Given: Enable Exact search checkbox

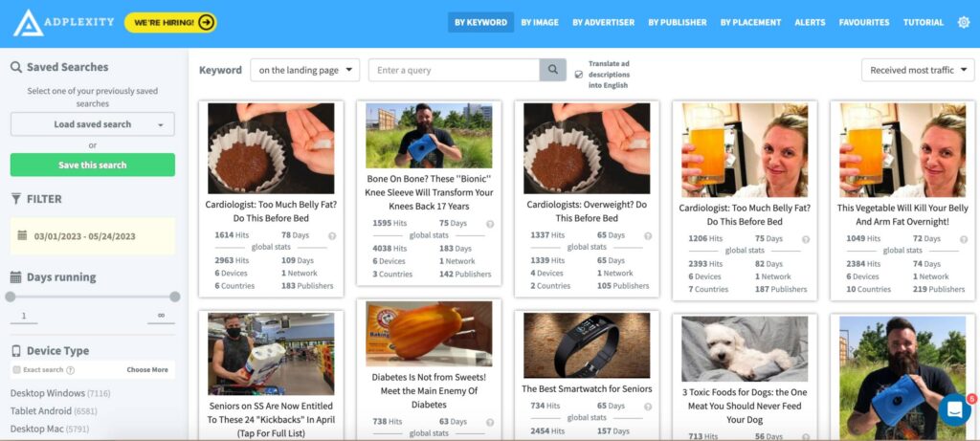Looking at the screenshot, I should click(17, 370).
